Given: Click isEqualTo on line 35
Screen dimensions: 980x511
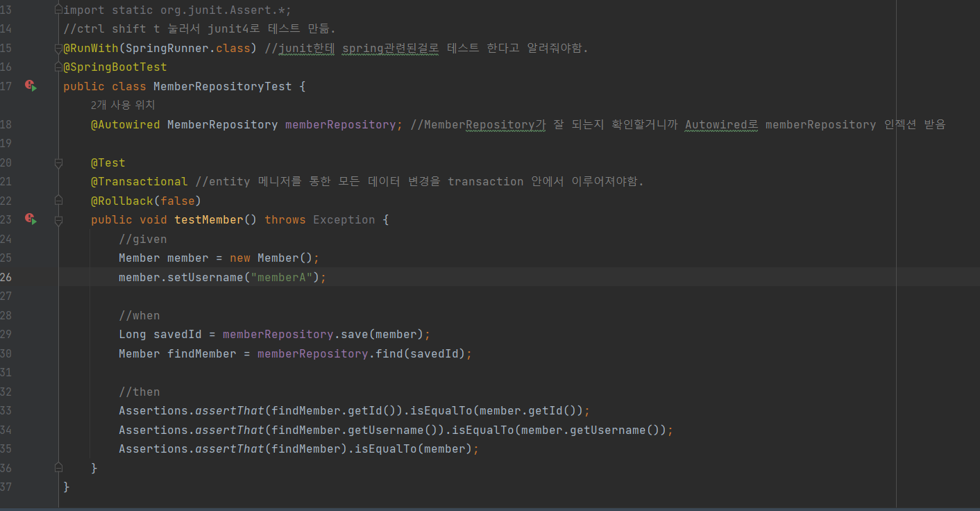Looking at the screenshot, I should coord(386,449).
